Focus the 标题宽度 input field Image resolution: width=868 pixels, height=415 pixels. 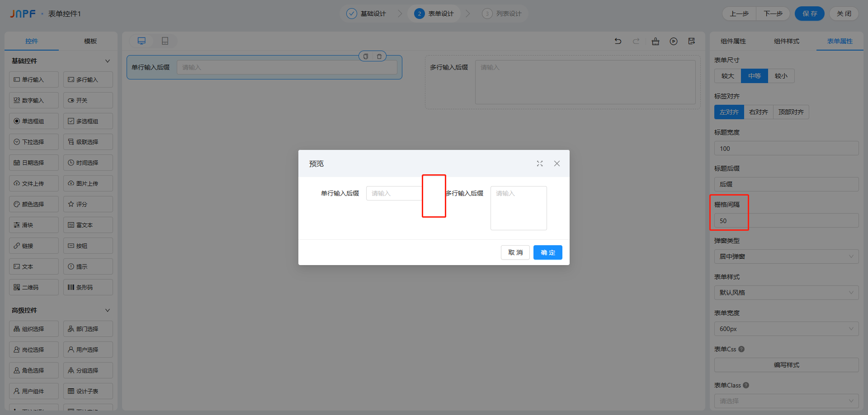tap(787, 148)
